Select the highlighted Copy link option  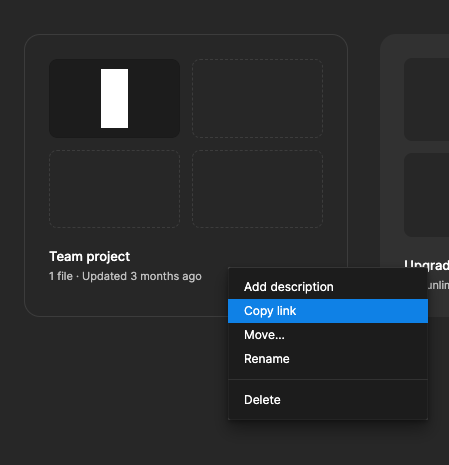[328, 311]
